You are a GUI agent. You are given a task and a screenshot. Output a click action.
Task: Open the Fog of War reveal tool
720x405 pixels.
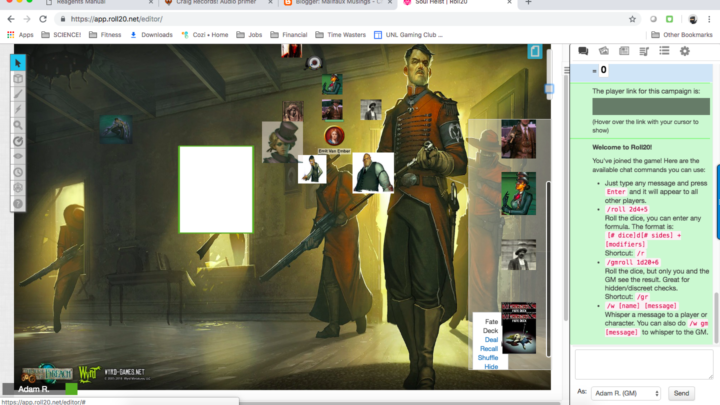(x=18, y=157)
